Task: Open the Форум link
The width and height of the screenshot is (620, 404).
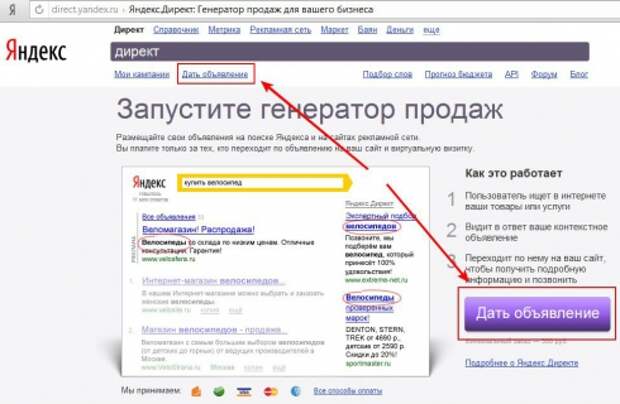Action: tap(544, 74)
